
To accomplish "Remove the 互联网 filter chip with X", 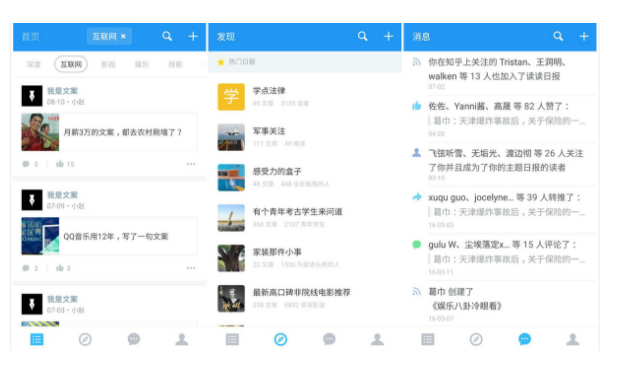I will [124, 36].
